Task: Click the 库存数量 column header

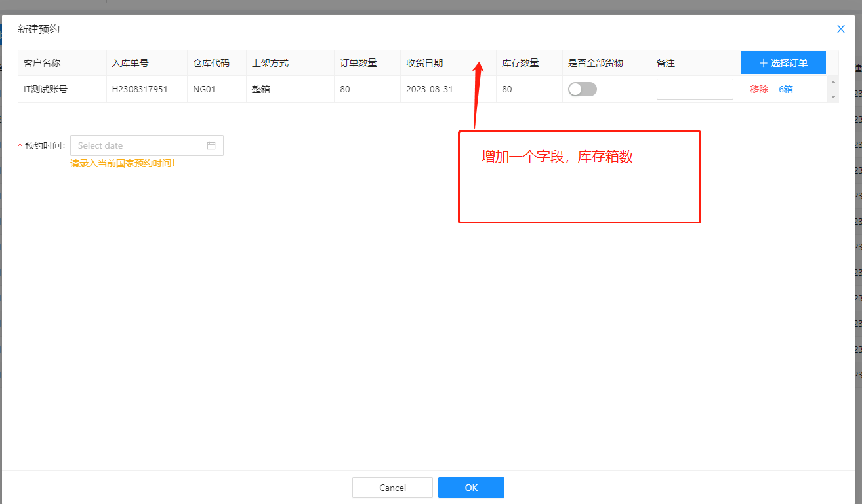Action: pyautogui.click(x=520, y=63)
